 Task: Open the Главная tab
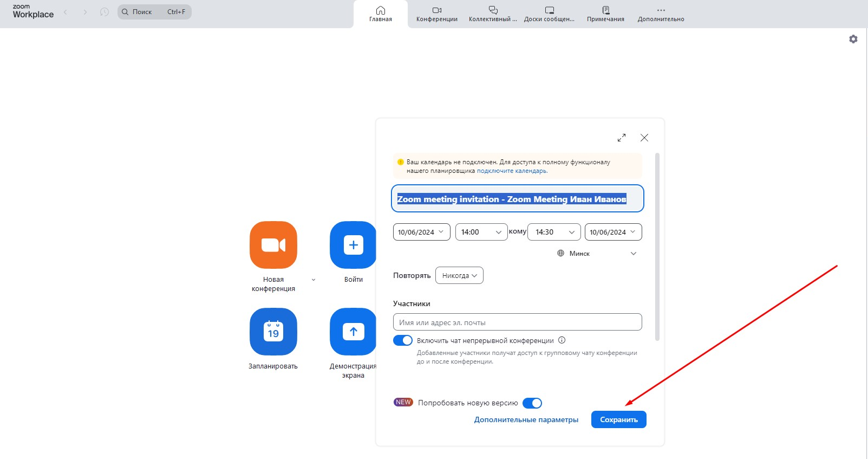coord(381,14)
